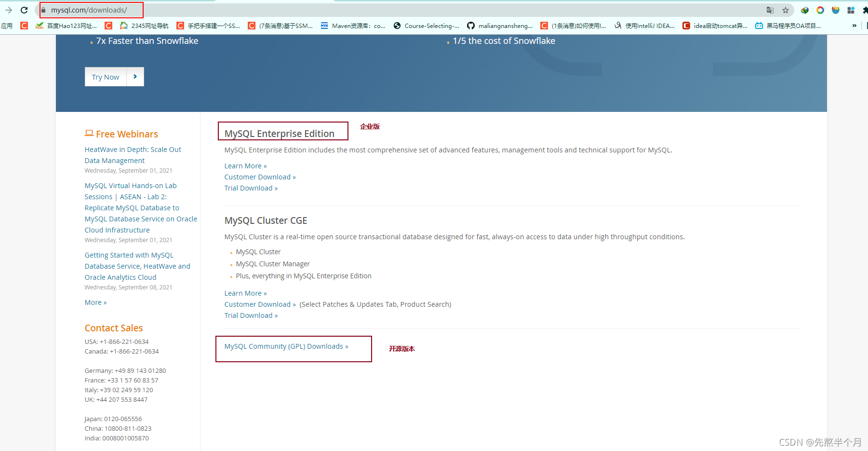The height and width of the screenshot is (451, 868).
Task: Open the (1条消息)如何使用I... bookmark
Action: pyautogui.click(x=573, y=26)
